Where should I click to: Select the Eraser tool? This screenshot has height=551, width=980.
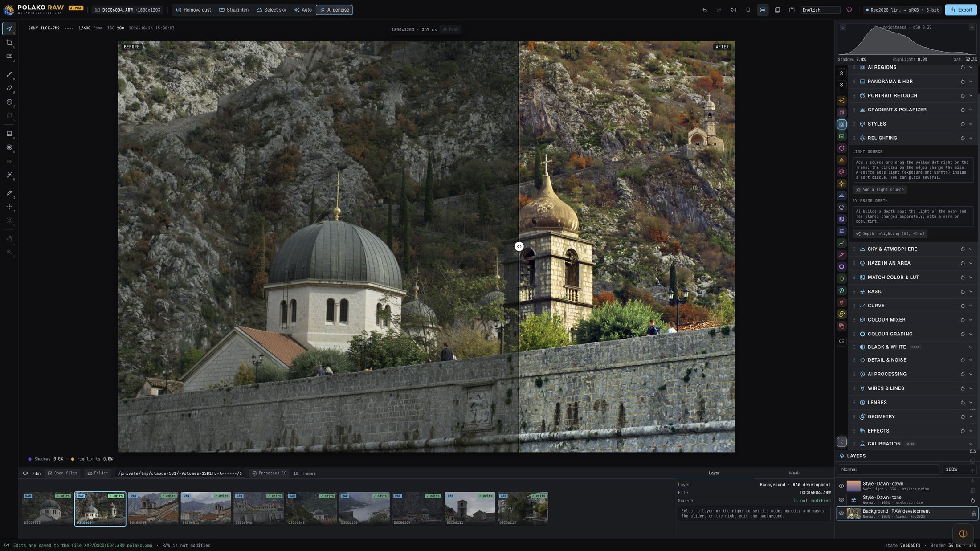[x=9, y=88]
